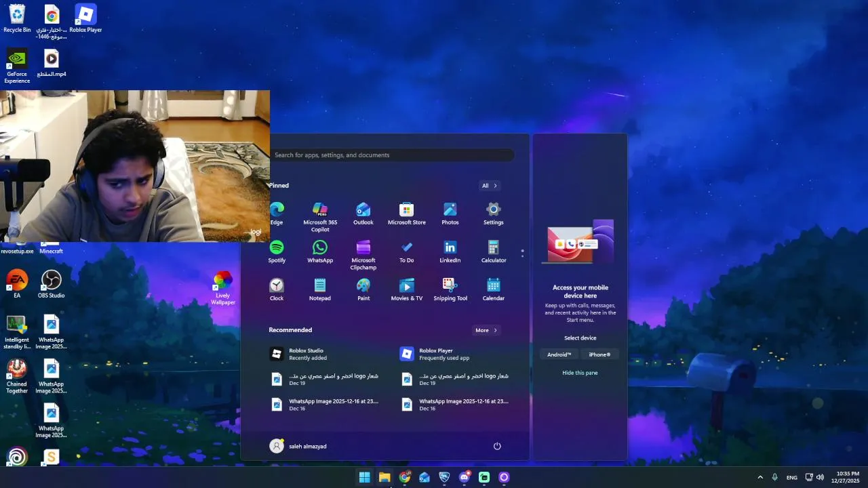Image resolution: width=868 pixels, height=488 pixels.
Task: Open Notepad from pinned apps
Action: pyautogui.click(x=320, y=289)
